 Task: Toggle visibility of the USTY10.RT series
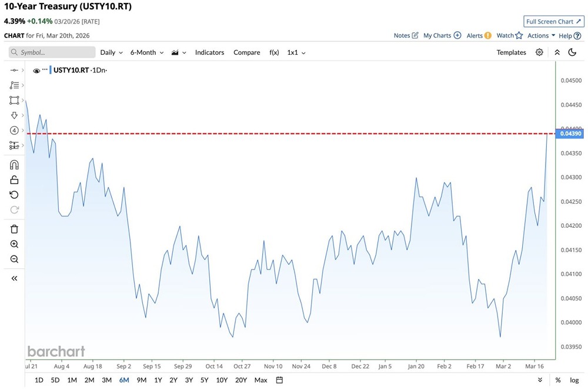[36, 71]
